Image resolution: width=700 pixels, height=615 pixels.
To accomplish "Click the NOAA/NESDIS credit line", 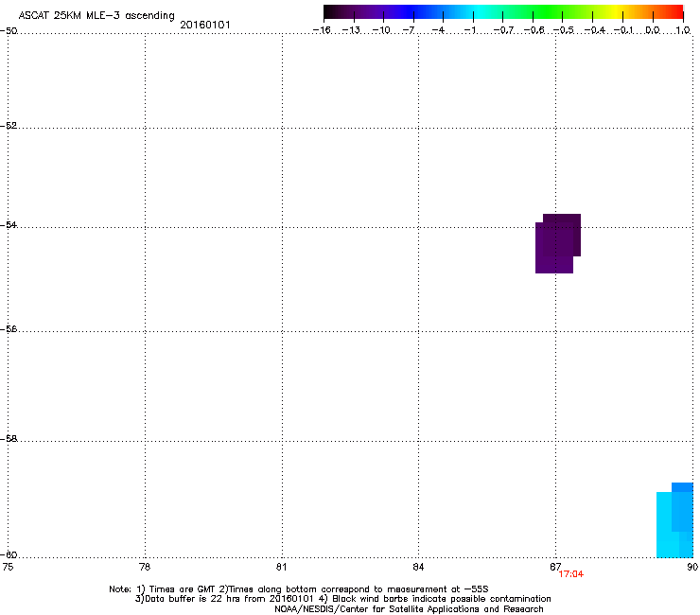I will (409, 609).
